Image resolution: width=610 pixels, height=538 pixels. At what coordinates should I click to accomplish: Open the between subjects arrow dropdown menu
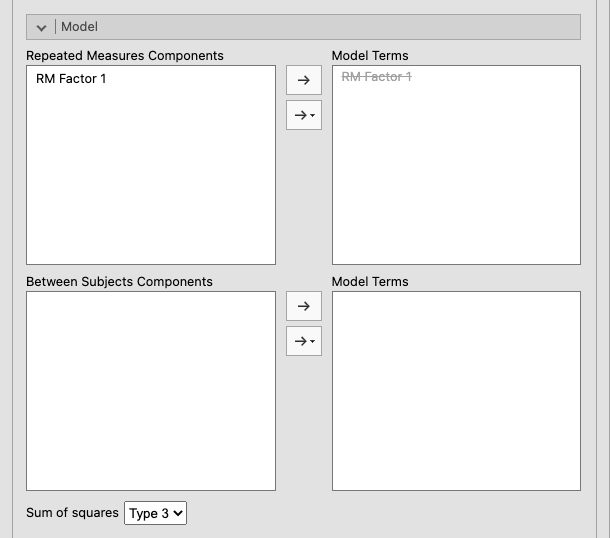(x=304, y=342)
